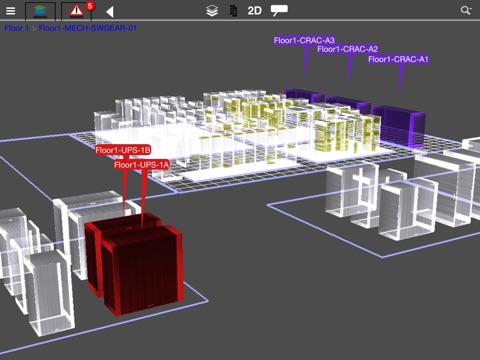
Task: Open the alerts warning triangle
Action: [x=76, y=11]
